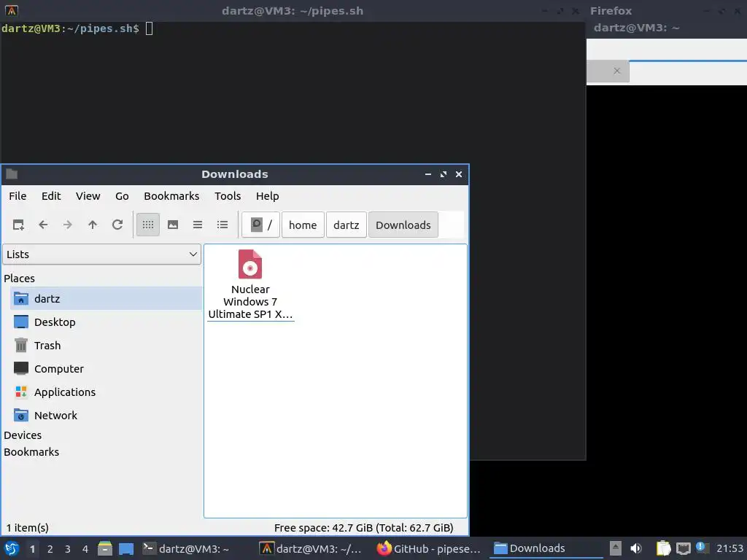Select the Nuclear Windows 7 ISO file
Viewport: 747px width, 560px height.
tap(250, 284)
